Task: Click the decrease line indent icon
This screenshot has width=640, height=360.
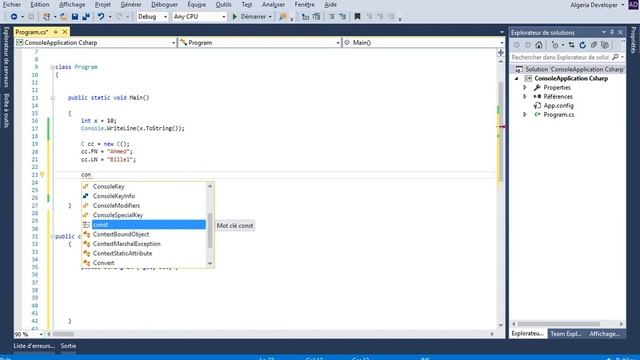Action: click(x=331, y=17)
